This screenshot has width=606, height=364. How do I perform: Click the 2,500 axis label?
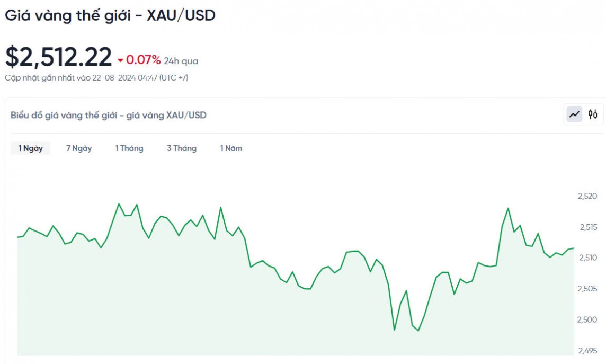588,319
